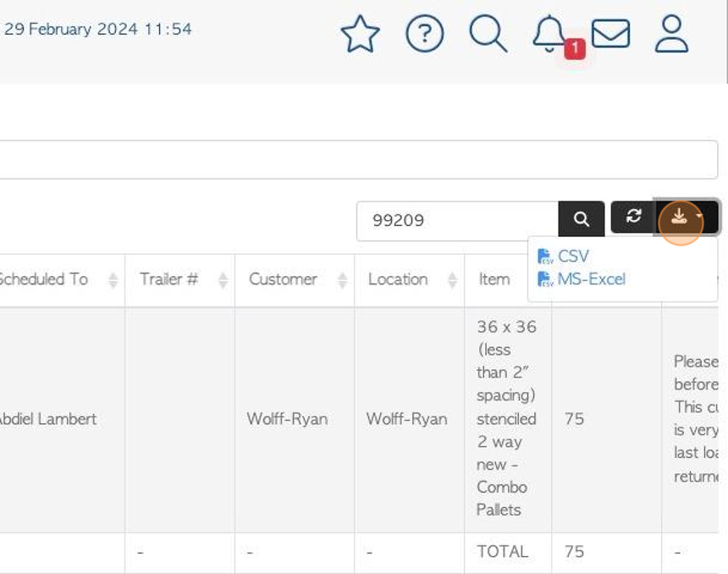Open the help question mark icon

(x=424, y=34)
